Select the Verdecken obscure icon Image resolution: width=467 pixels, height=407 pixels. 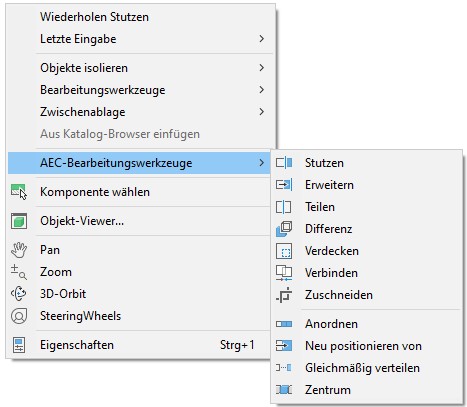284,251
